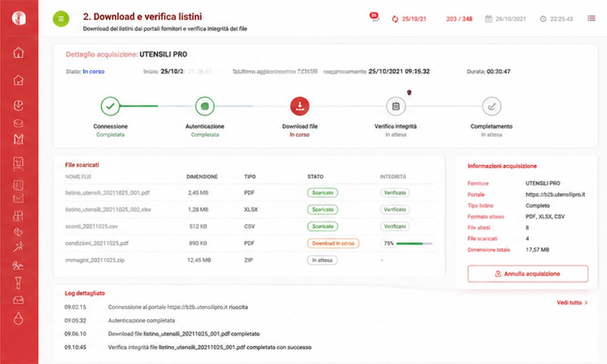Screen dimensions: 607x364
Task: Select the Verifica integrità step icon
Action: pos(396,106)
